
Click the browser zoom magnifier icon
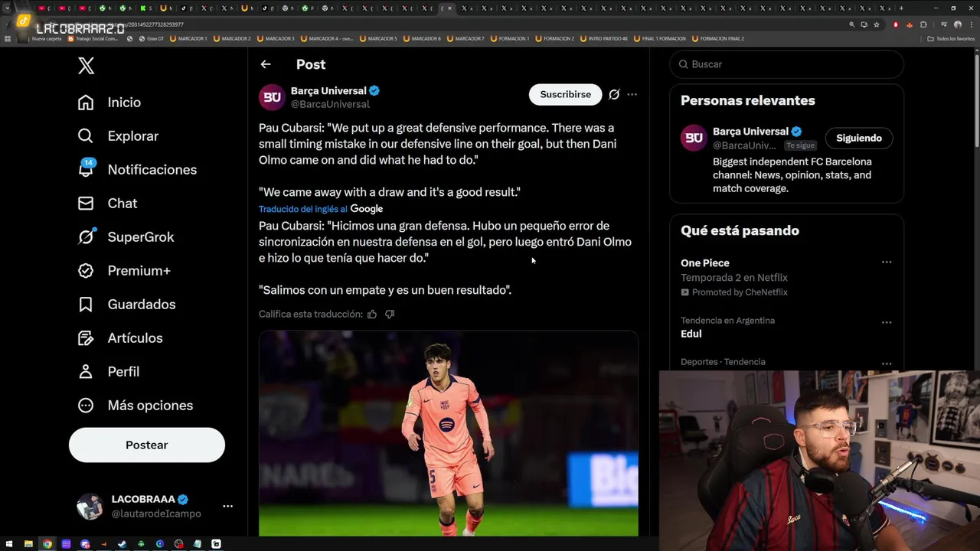(x=851, y=24)
